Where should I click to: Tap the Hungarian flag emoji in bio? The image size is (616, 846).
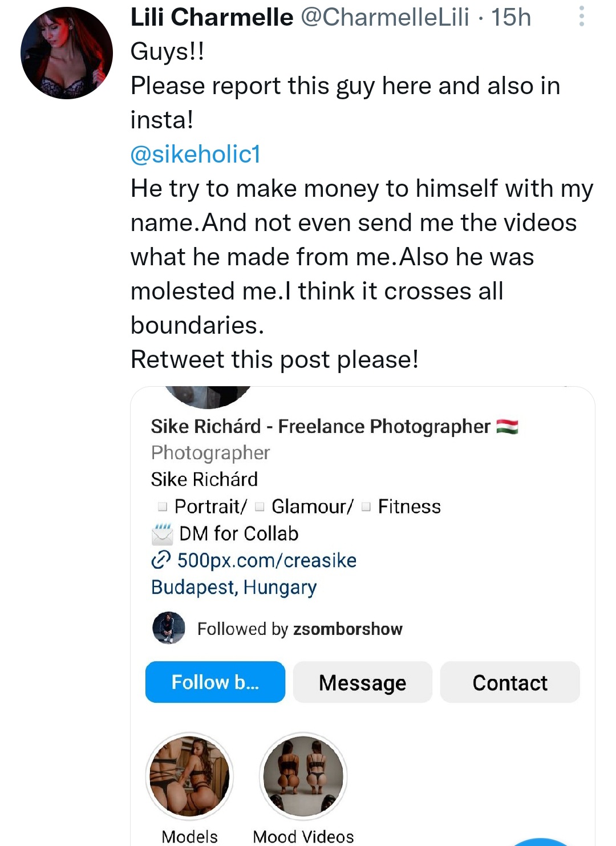(x=507, y=427)
